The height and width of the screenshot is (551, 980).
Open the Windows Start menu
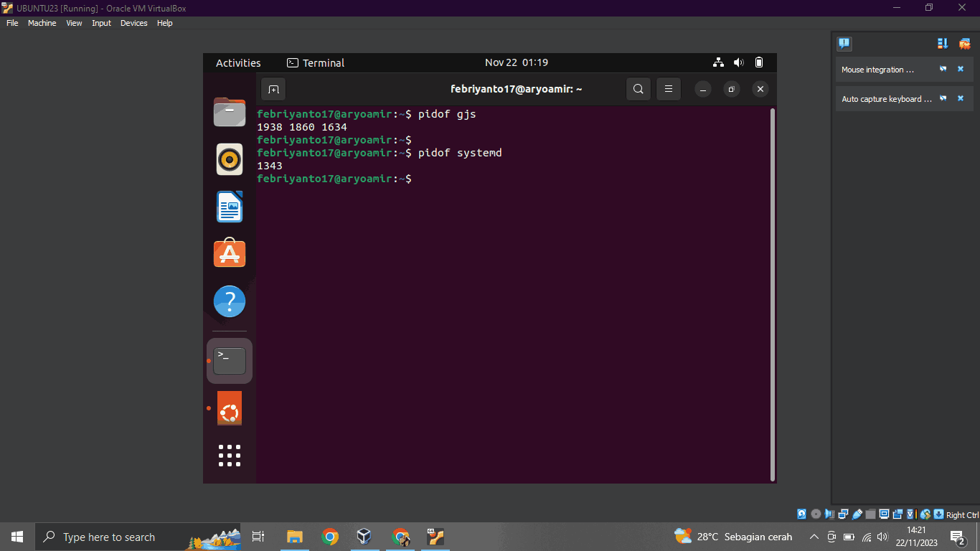(17, 537)
